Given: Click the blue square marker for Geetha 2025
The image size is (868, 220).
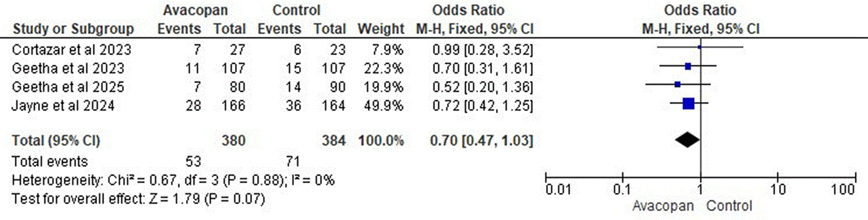Looking at the screenshot, I should [677, 84].
